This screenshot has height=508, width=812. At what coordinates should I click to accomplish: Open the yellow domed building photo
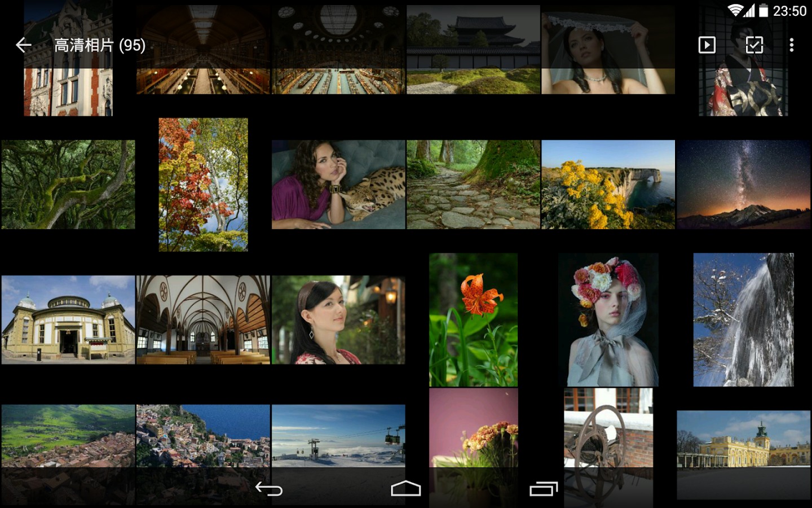coord(68,319)
